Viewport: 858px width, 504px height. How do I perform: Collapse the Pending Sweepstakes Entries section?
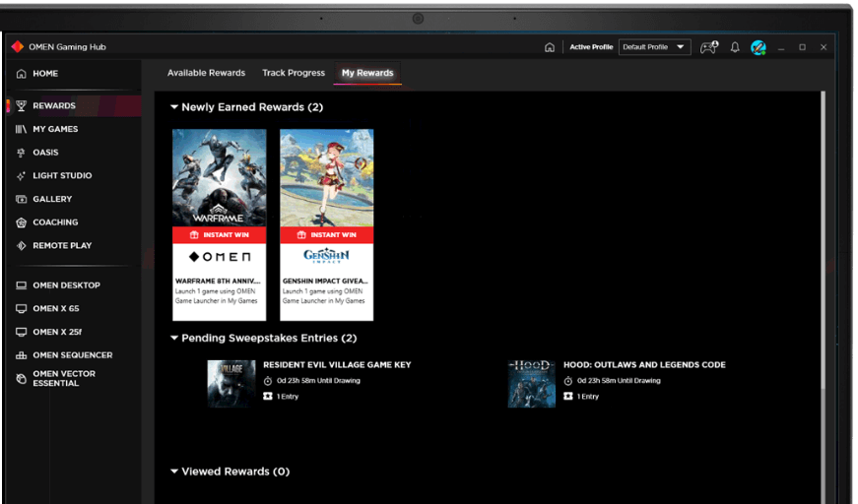(174, 339)
